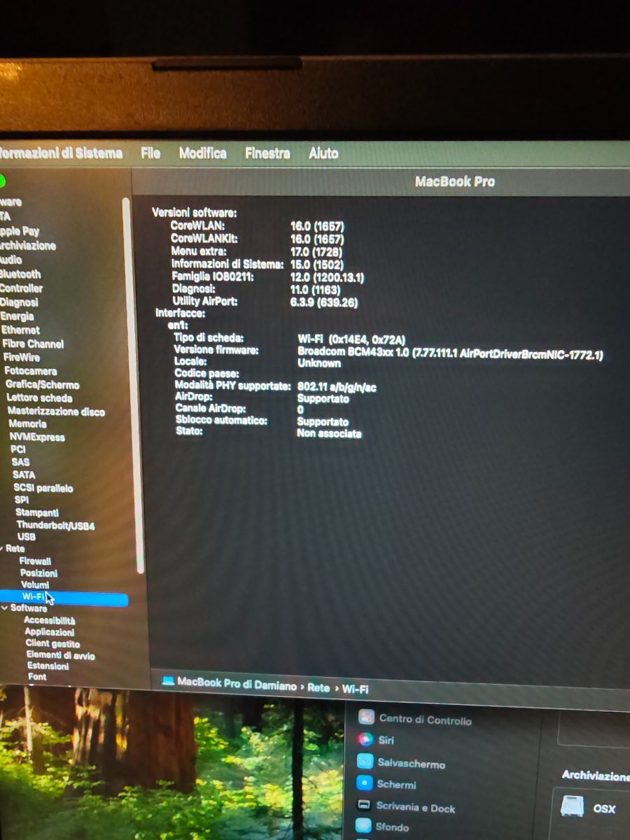Select Elementi di avvio under Software
Image resolution: width=630 pixels, height=840 pixels.
click(61, 656)
